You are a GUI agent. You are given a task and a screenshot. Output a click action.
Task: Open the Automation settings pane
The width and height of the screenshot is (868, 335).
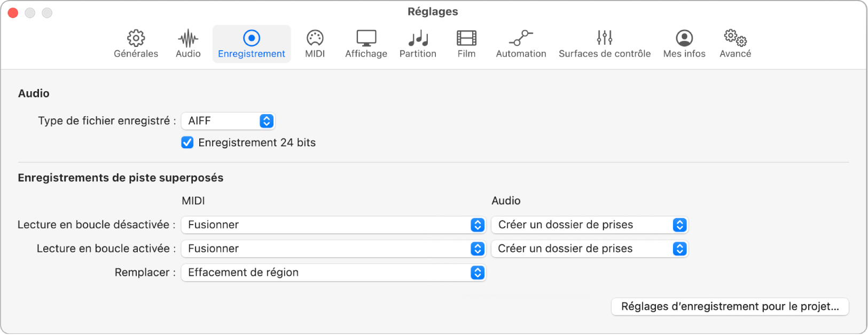[521, 44]
